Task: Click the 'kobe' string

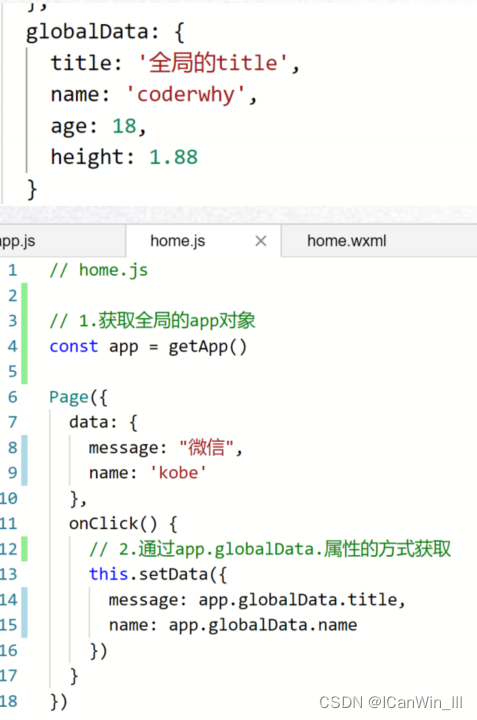Action: point(178,472)
